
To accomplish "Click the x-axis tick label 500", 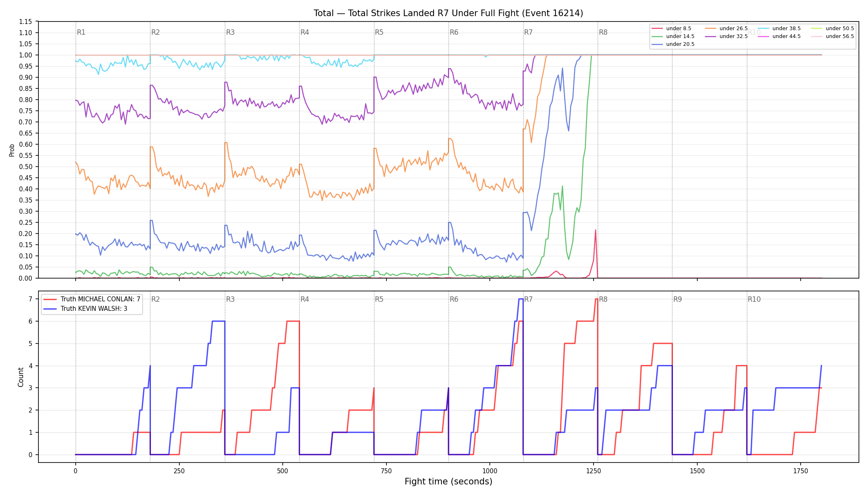I will (x=283, y=471).
